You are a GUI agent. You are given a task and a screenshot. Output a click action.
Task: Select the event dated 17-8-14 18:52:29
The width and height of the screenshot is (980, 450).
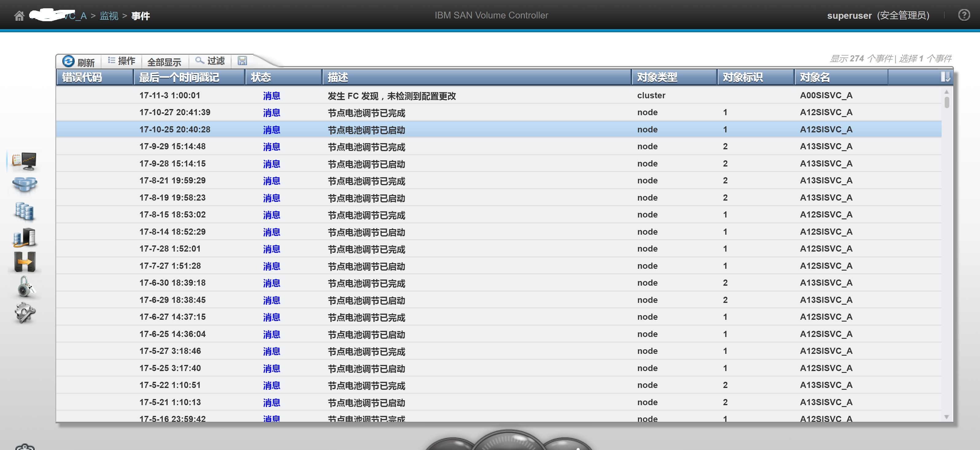coord(498,232)
